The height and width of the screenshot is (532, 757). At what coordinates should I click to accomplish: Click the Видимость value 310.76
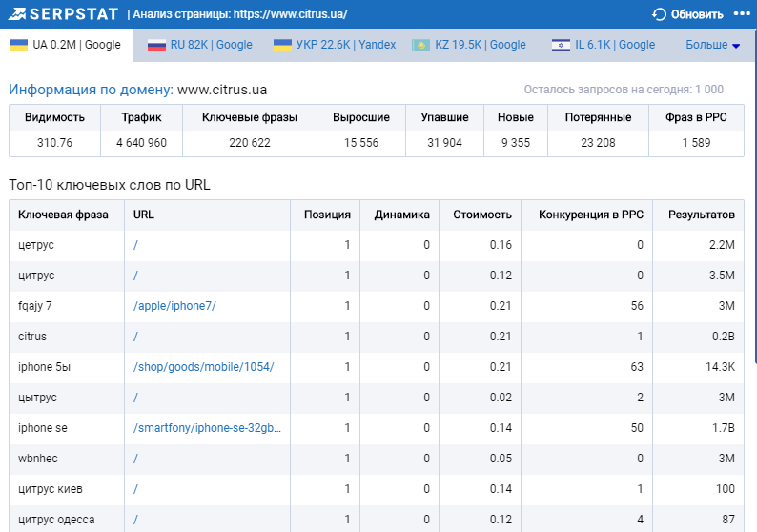click(x=54, y=143)
